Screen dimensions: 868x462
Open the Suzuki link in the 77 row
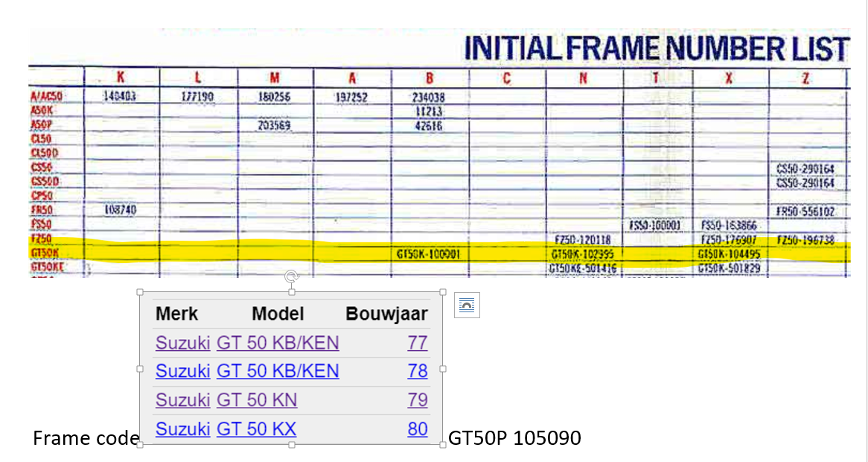(x=182, y=343)
